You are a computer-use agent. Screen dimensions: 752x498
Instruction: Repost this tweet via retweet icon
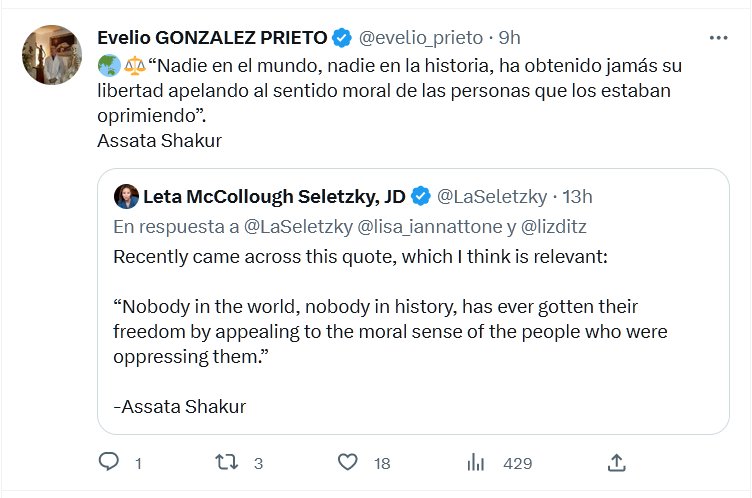point(227,462)
